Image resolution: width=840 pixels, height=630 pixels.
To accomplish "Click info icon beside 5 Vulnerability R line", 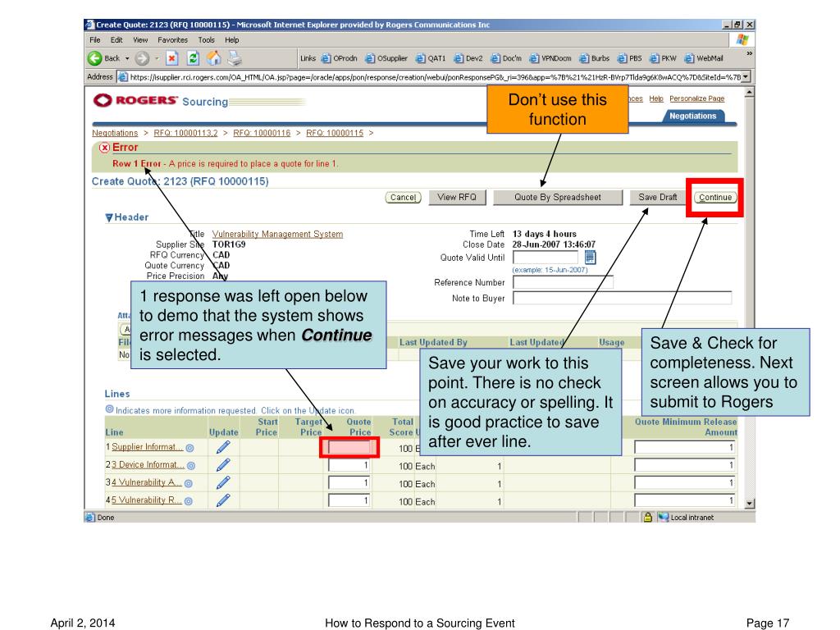I will [x=189, y=501].
